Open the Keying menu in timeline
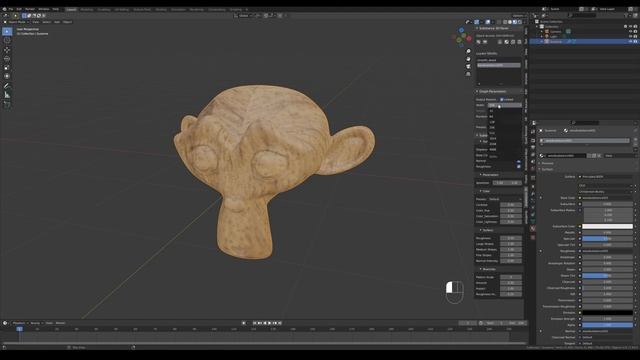The image size is (640, 360). point(36,323)
